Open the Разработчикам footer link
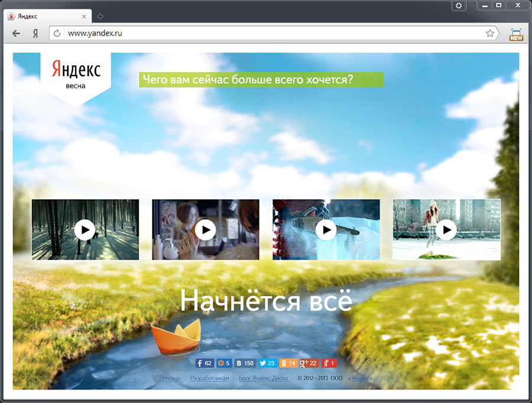The height and width of the screenshot is (403, 532). (x=209, y=378)
